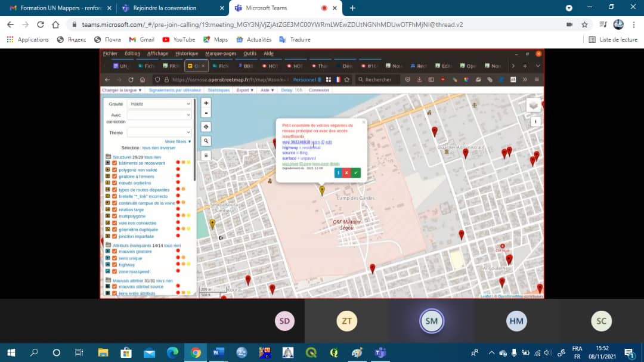Open "Signalements par utilisateur" link
Viewport: 644px width, 362px height.
(x=175, y=90)
